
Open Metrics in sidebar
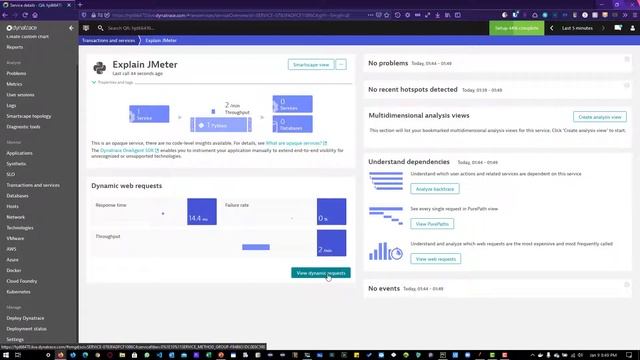(x=14, y=84)
